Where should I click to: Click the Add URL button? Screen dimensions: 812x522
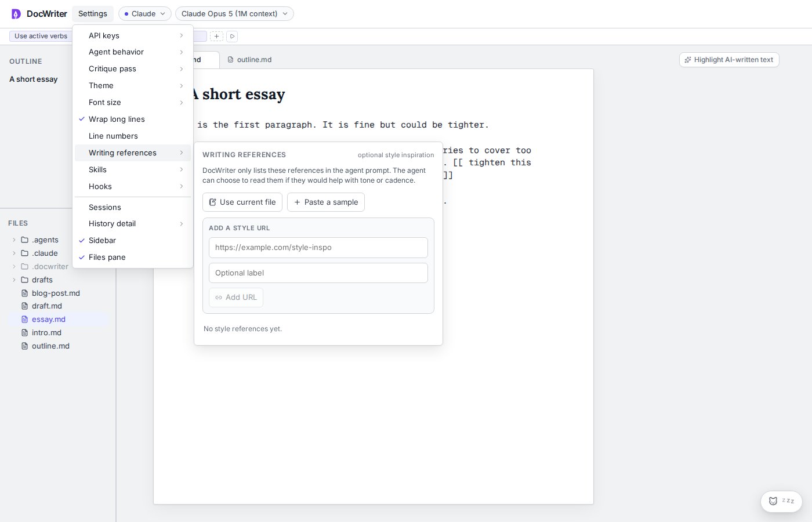point(236,298)
